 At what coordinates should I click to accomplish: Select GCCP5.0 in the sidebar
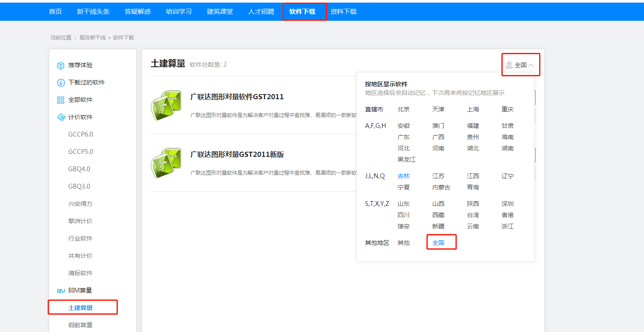(x=81, y=152)
